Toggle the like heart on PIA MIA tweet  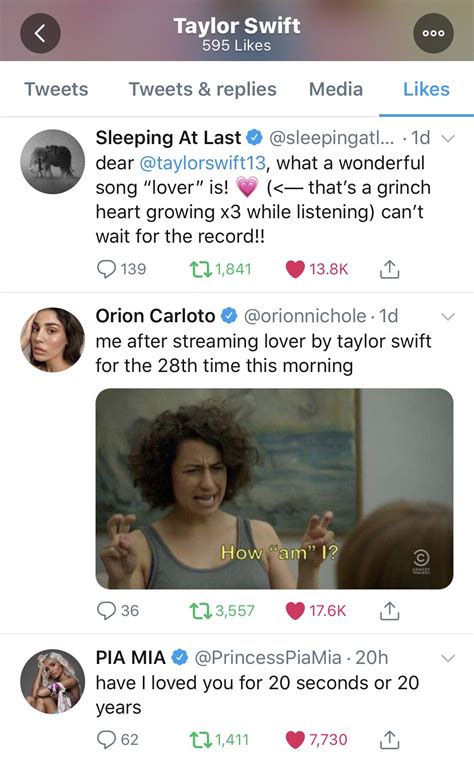click(x=295, y=740)
